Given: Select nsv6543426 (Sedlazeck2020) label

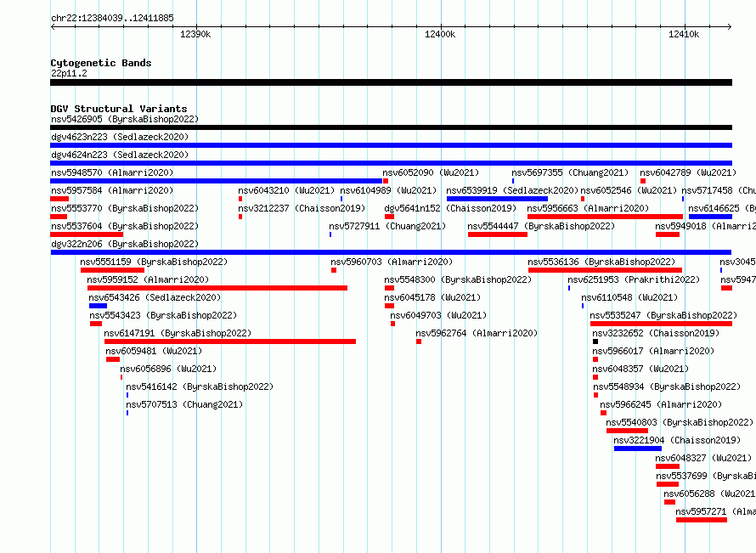Looking at the screenshot, I should [x=155, y=297].
